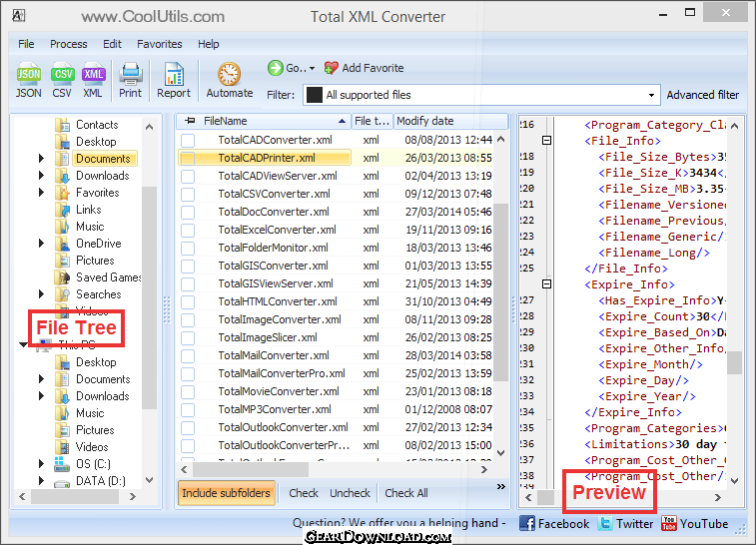This screenshot has width=756, height=545.
Task: Expand the OS (C:) drive node
Action: click(42, 463)
